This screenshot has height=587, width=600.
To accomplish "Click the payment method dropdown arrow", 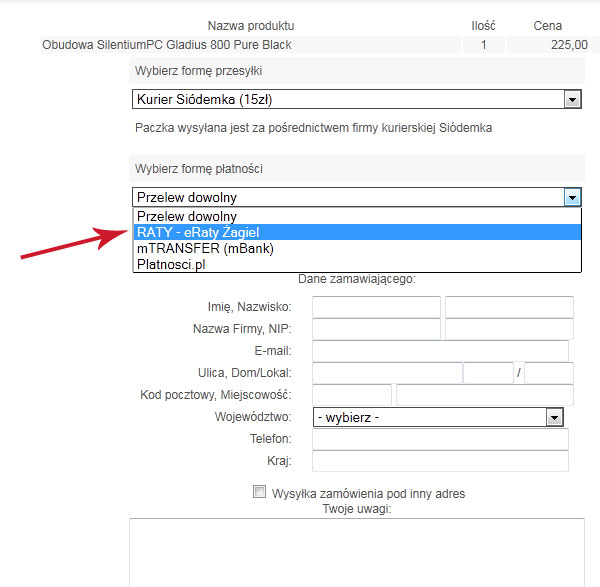I will coord(572,197).
